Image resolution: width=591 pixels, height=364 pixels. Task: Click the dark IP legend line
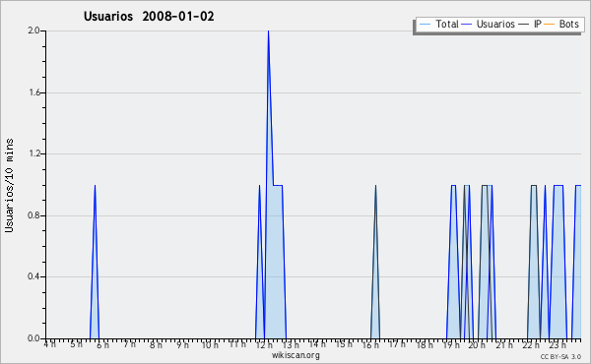coord(524,25)
